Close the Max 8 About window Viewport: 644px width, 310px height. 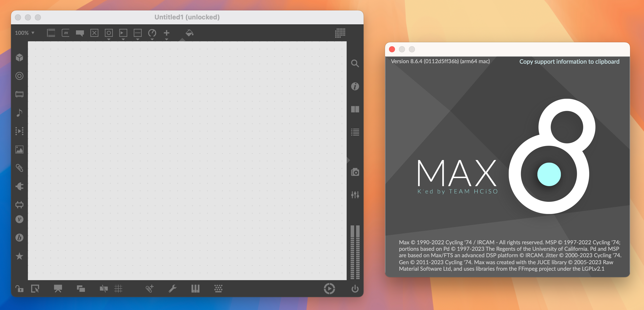click(x=392, y=49)
